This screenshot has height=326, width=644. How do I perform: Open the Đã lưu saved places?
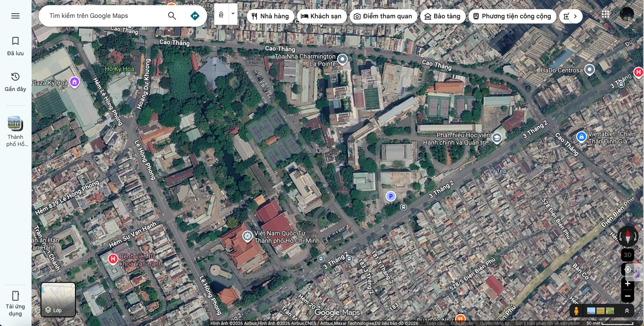tap(15, 46)
